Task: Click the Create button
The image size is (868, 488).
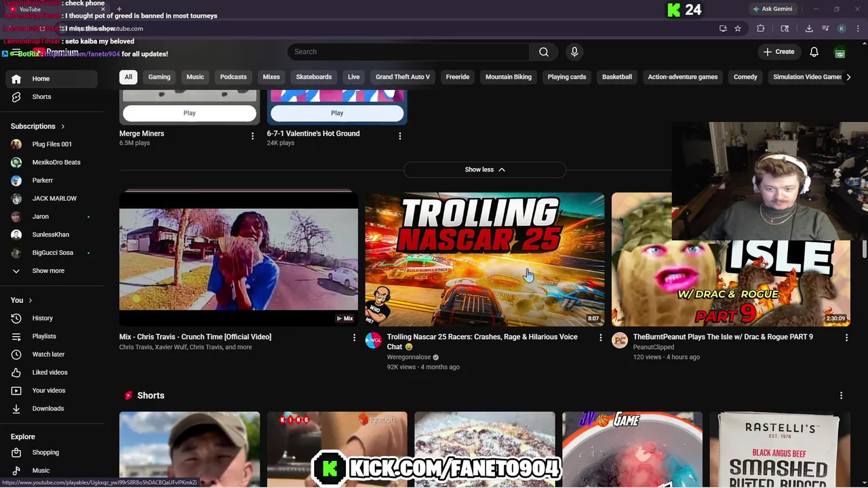Action: (x=778, y=52)
